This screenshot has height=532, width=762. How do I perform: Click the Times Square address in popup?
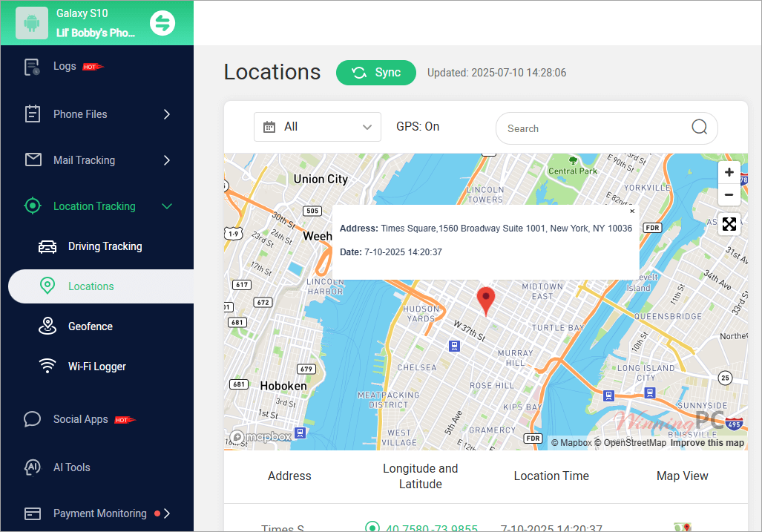506,229
